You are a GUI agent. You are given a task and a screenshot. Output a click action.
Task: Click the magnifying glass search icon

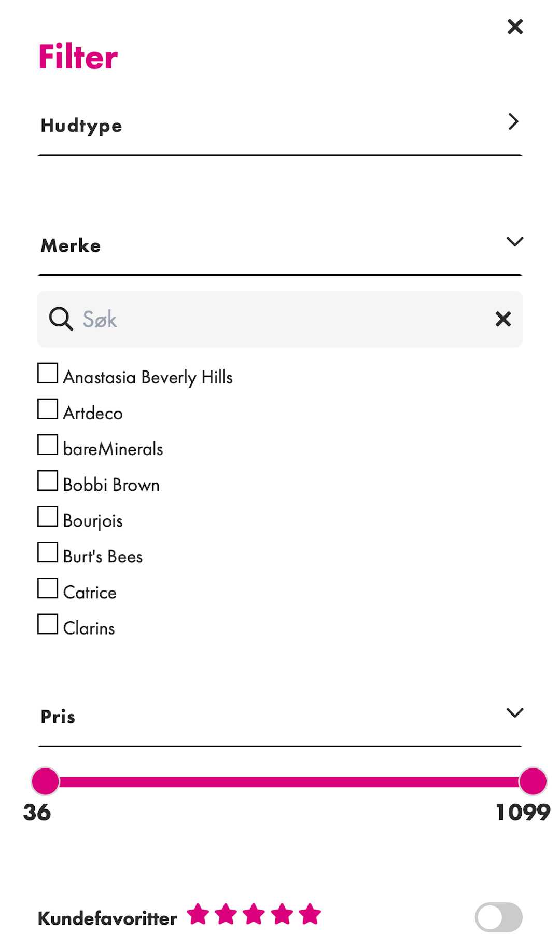(60, 319)
